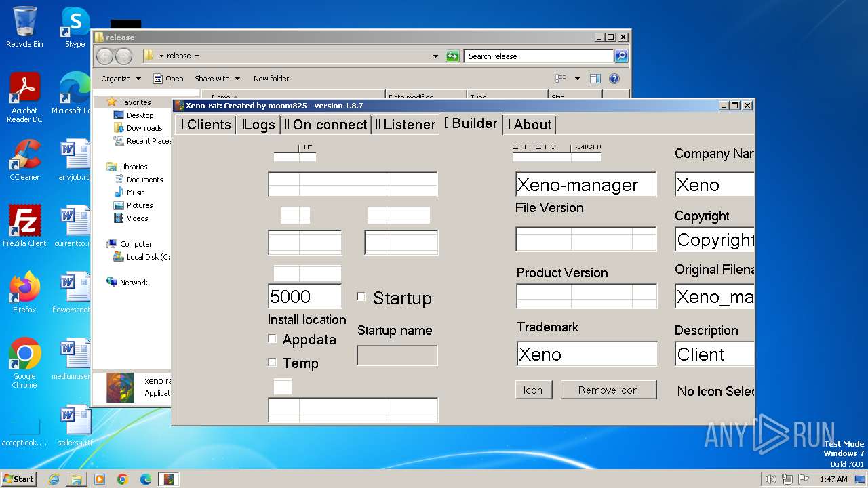
Task: Click the Search release box
Action: tap(539, 56)
